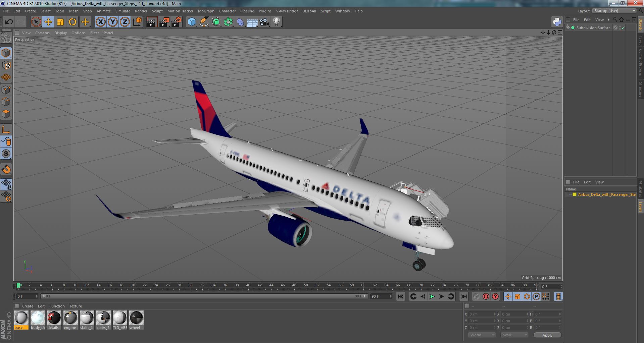Toggle viewport maximize icon
Screen dimensions: 644x343
tap(559, 33)
